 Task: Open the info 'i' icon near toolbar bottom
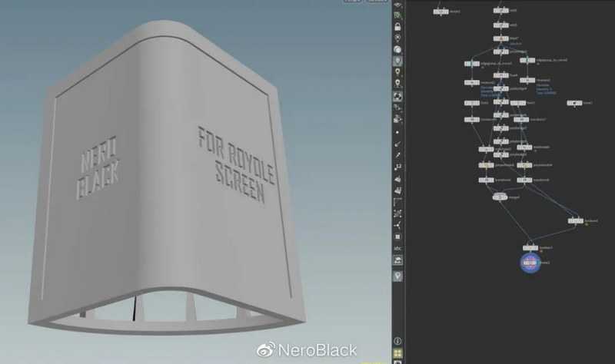[398, 340]
